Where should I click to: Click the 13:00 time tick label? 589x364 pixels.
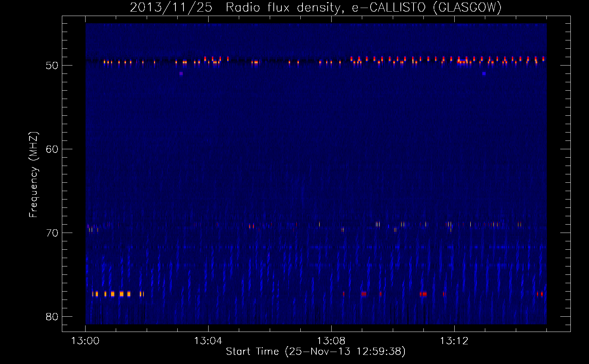(85, 341)
